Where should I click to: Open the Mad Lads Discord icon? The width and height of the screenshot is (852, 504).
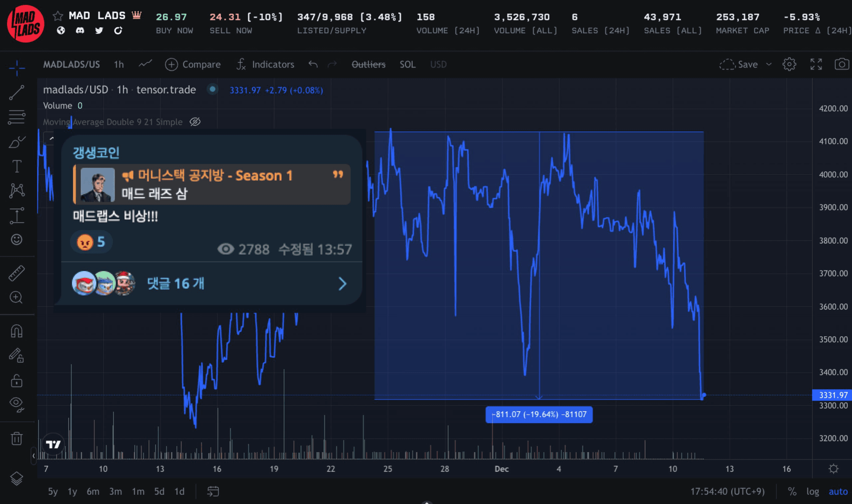tap(79, 31)
